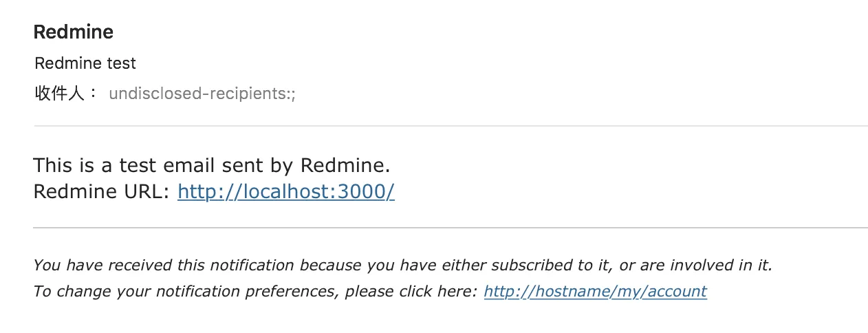This screenshot has width=868, height=333.
Task: Click the 'Redmine URL:' label text
Action: pyautogui.click(x=101, y=191)
